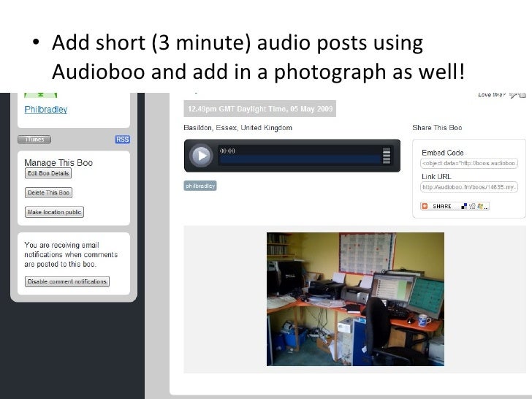
Task: Click the philbradley tag
Action: click(200, 186)
